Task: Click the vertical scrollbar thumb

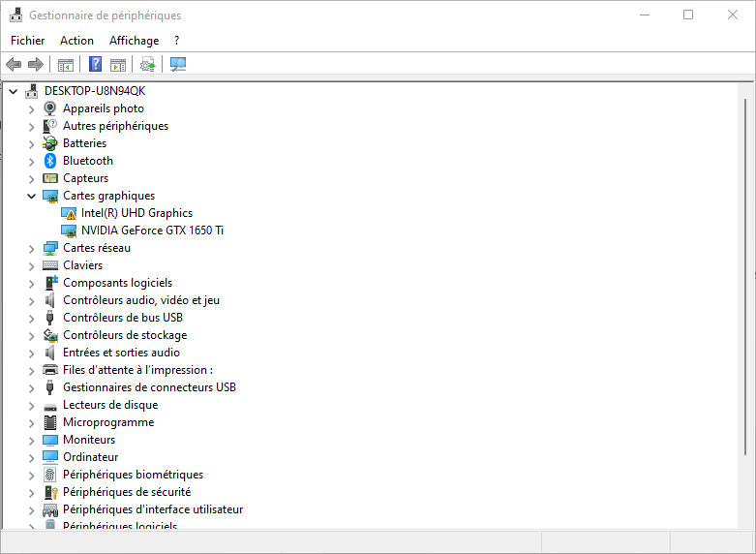Action: click(745, 277)
